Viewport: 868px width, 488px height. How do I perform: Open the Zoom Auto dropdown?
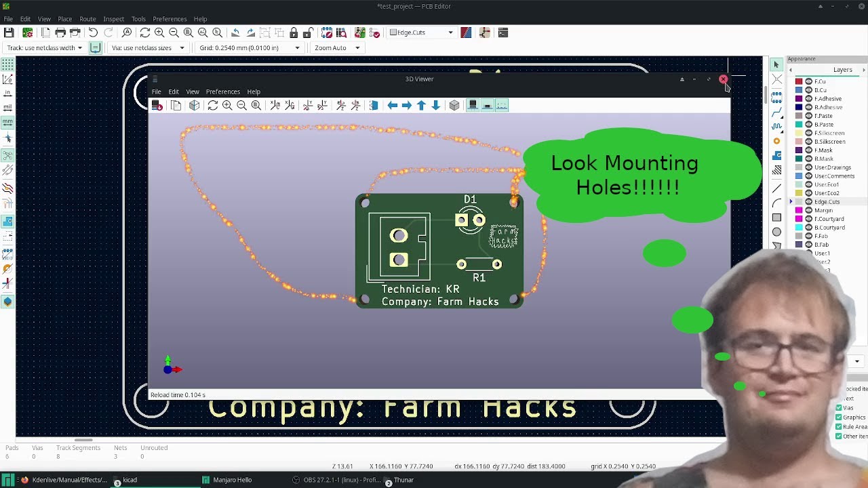click(336, 47)
